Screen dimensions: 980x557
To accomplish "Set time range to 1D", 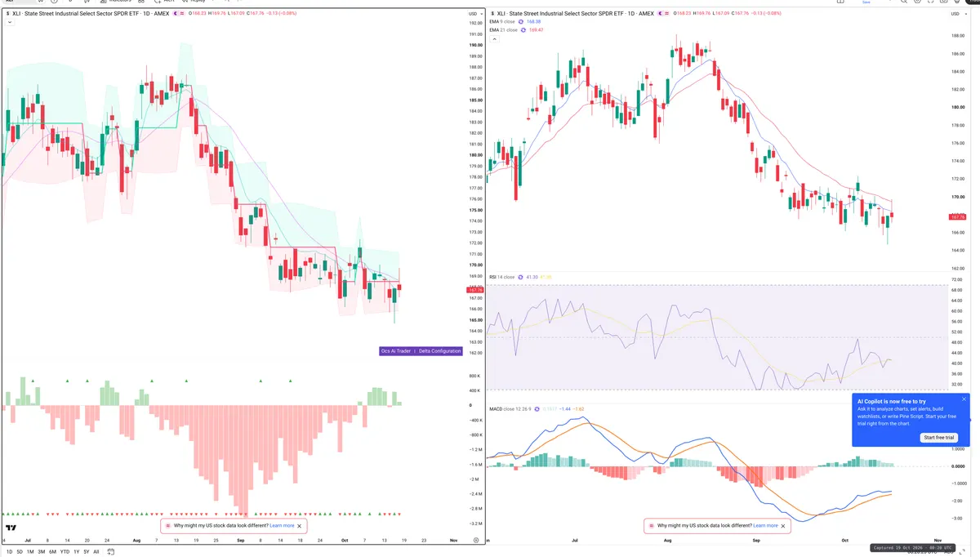I will tap(9, 552).
